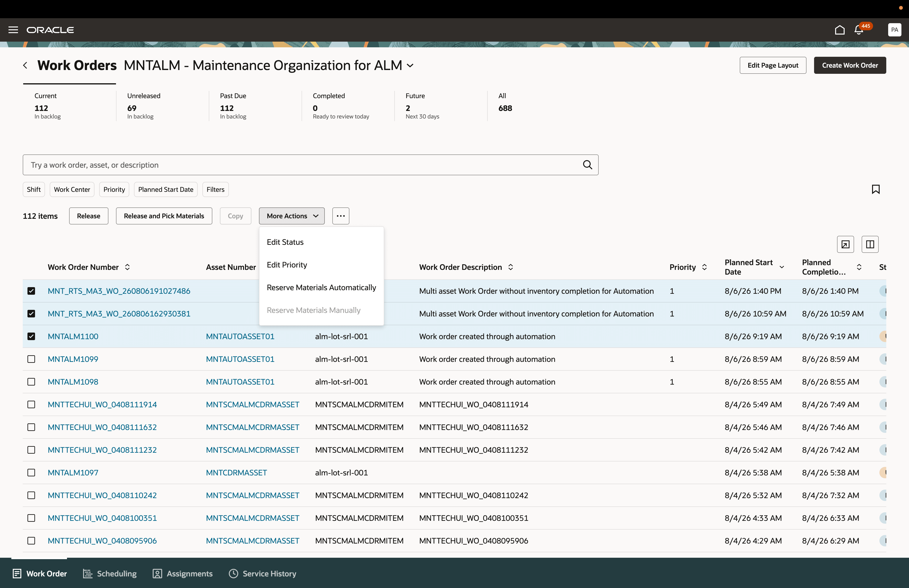The image size is (909, 588).
Task: Click the search magnifier icon
Action: (x=587, y=165)
